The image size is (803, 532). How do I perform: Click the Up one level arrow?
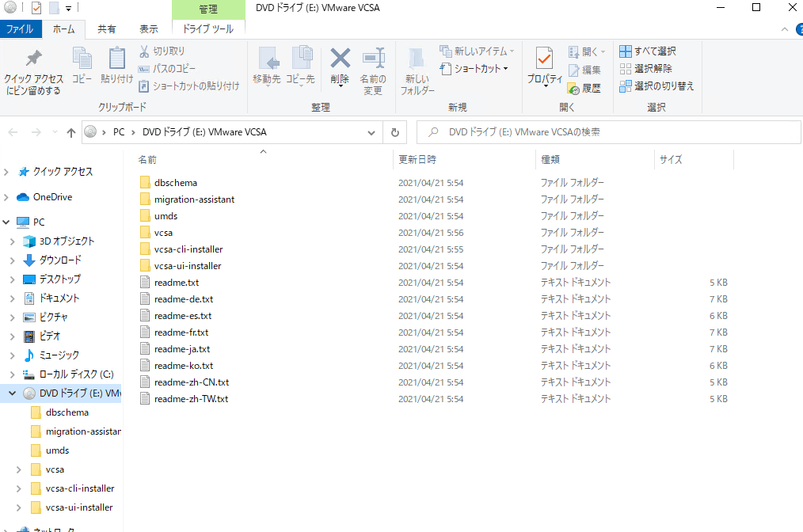click(70, 133)
